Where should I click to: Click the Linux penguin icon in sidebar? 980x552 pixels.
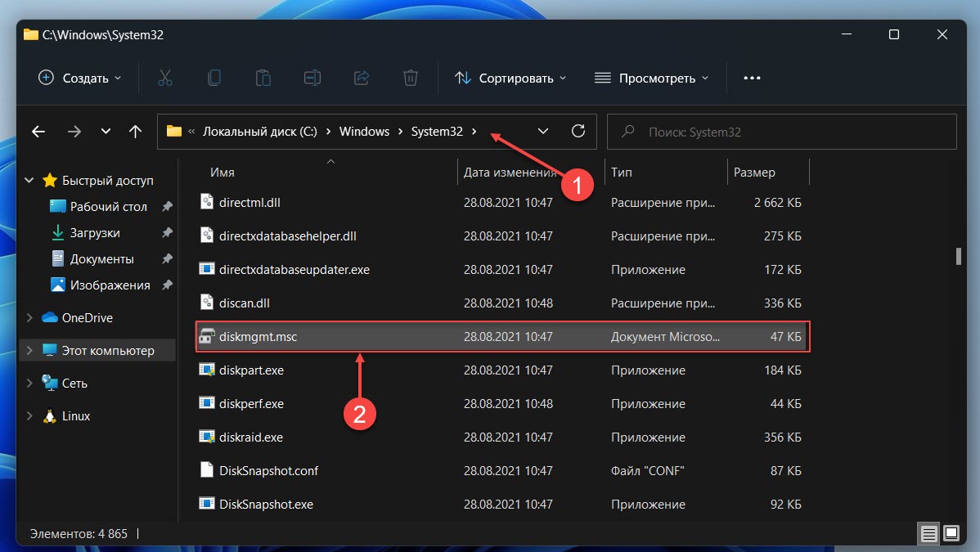(x=49, y=416)
